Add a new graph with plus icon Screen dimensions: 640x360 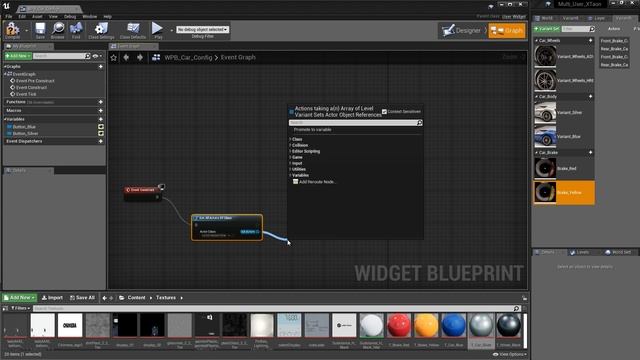point(101,67)
